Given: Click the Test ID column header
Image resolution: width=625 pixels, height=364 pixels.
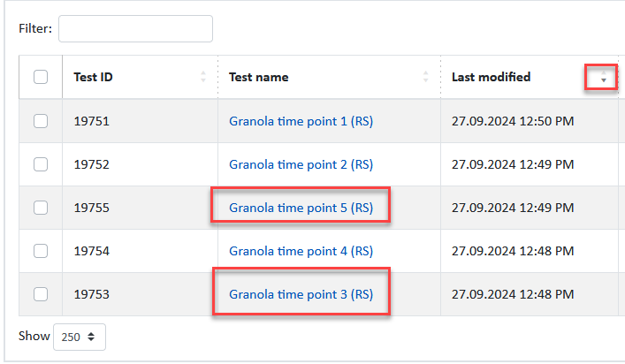Looking at the screenshot, I should point(140,77).
